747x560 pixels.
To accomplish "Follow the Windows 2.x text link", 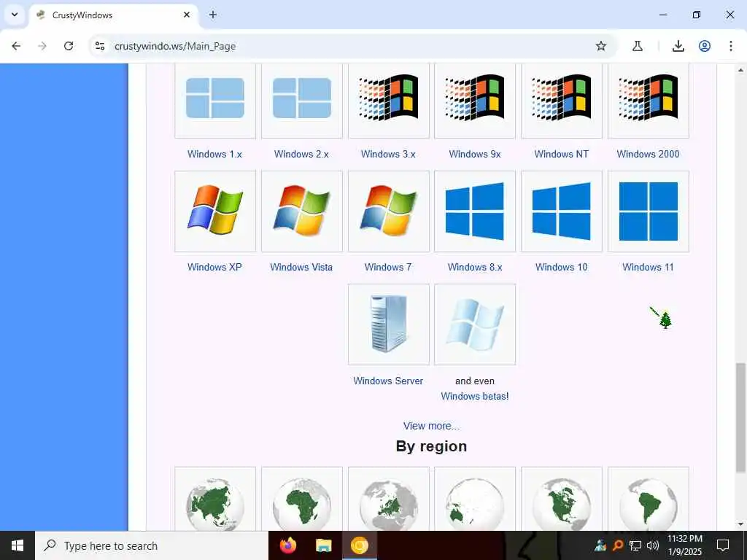I will point(301,154).
